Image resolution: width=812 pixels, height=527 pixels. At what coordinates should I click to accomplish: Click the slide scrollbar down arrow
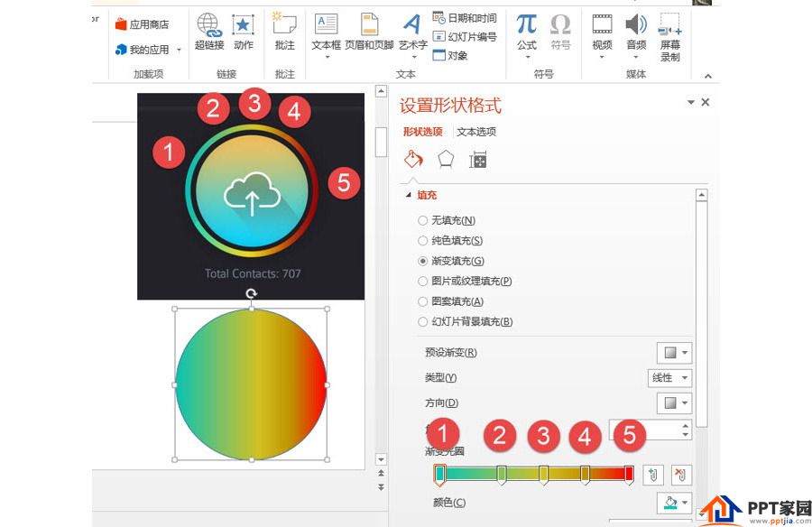tap(381, 459)
